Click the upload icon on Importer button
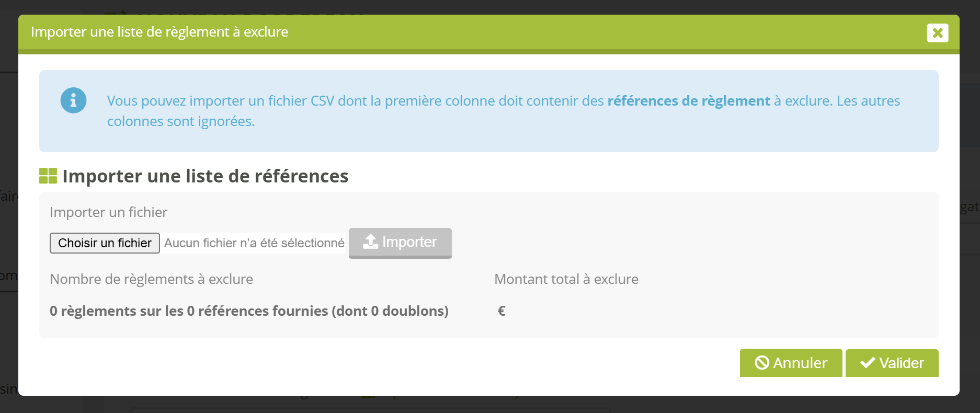 tap(370, 242)
